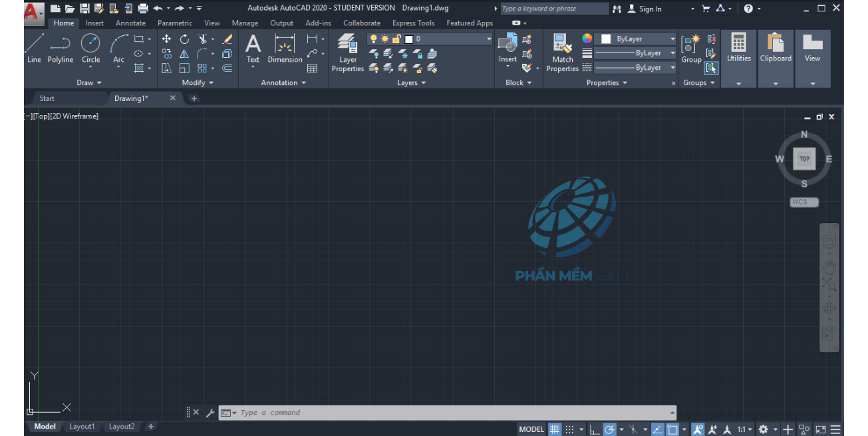Switch to the Insert ribbon tab

tap(94, 23)
